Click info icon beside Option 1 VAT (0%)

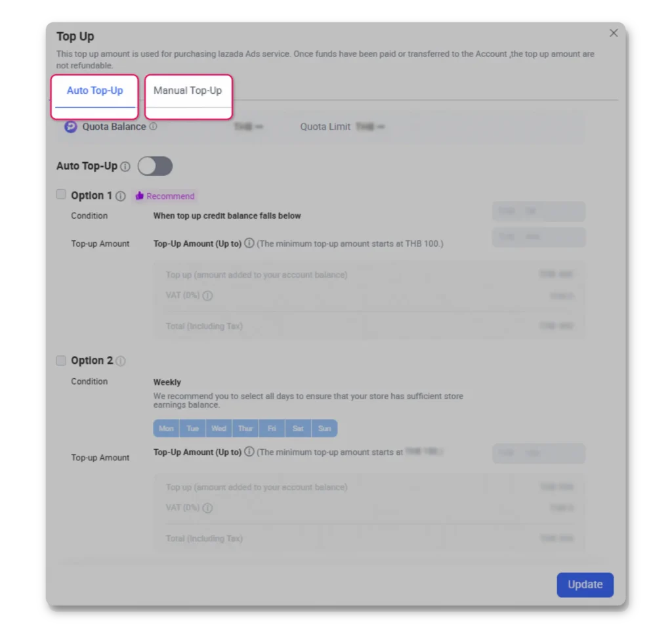coord(207,296)
